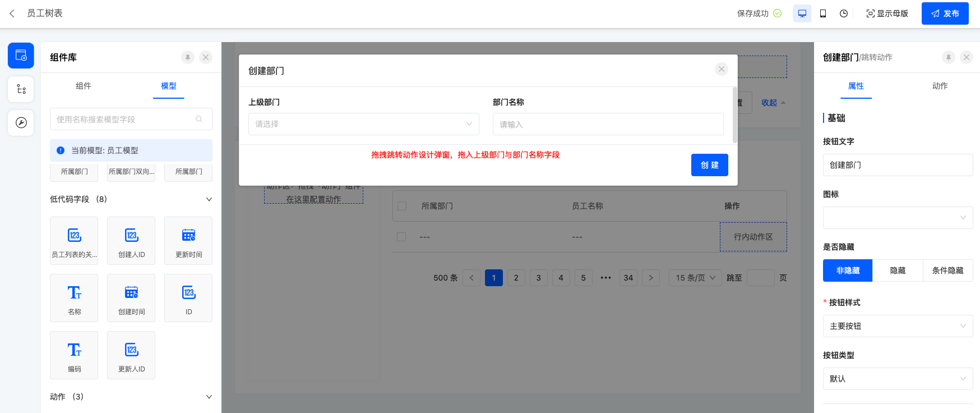This screenshot has height=413, width=980.
Task: Click the info icon beside 当前模型
Action: pyautogui.click(x=61, y=150)
